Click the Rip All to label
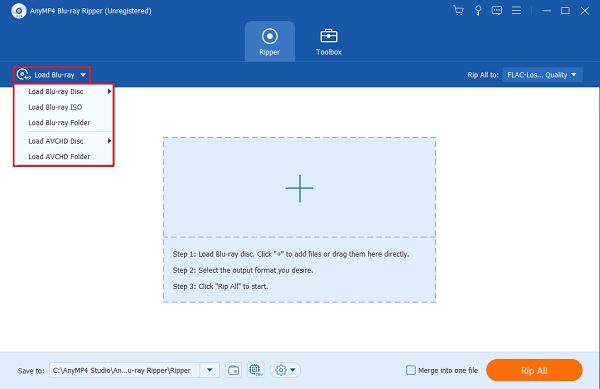This screenshot has width=600, height=389. (483, 75)
